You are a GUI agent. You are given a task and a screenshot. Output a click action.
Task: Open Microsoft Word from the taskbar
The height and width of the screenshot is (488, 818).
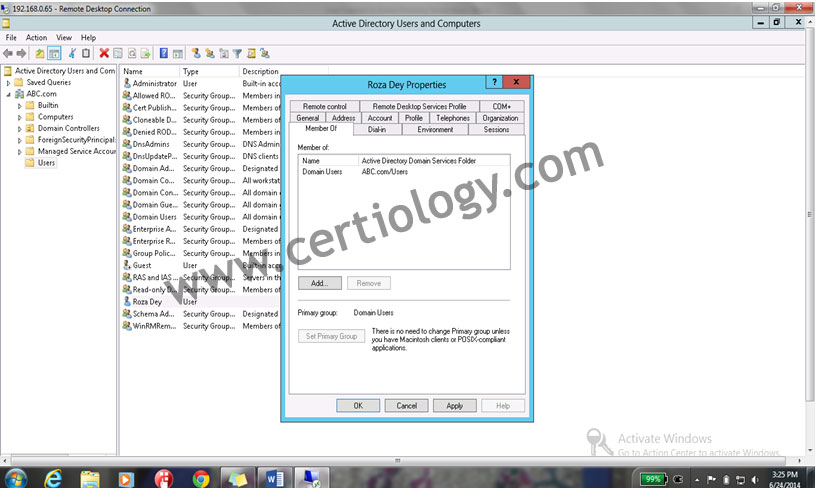tap(274, 479)
